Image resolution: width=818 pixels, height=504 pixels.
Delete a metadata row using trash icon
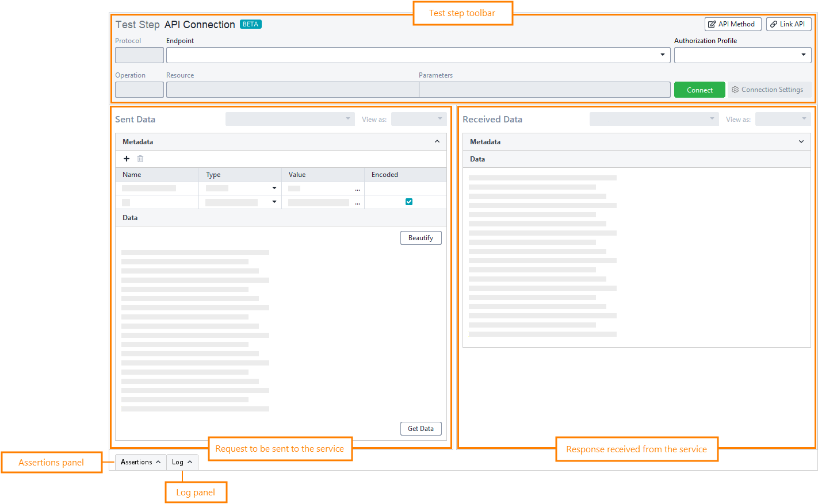(140, 159)
